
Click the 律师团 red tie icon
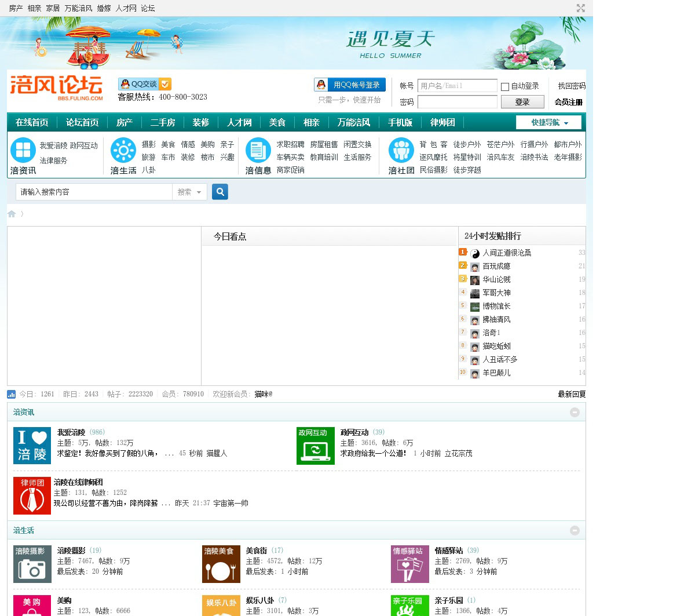[32, 495]
